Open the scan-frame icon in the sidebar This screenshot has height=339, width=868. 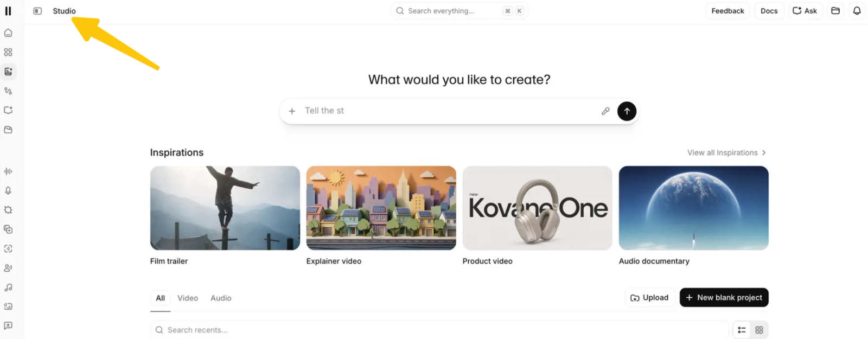[8, 248]
